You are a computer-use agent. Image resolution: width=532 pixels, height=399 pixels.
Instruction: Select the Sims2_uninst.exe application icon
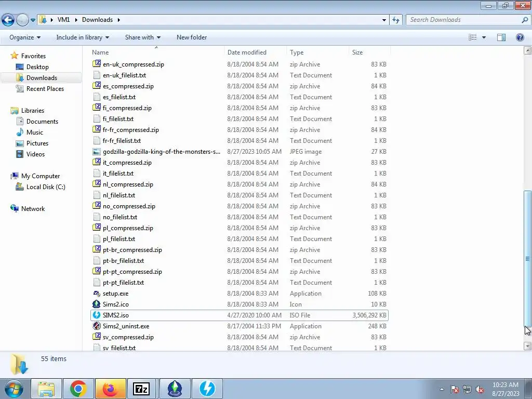point(97,326)
